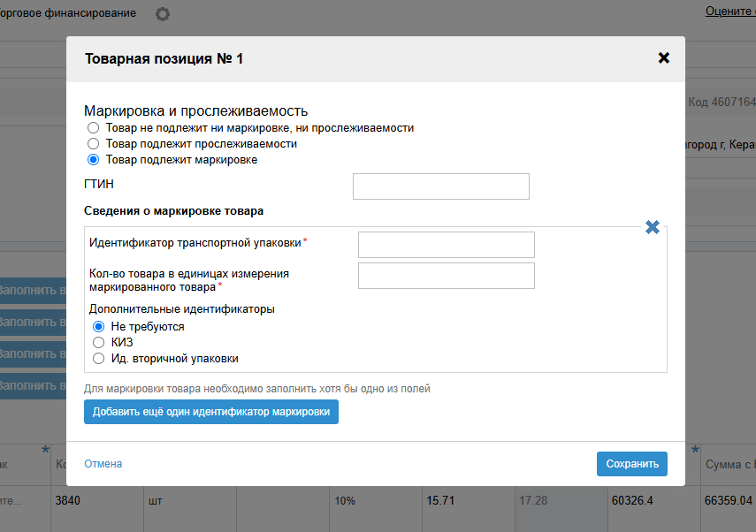Viewport: 756px width, 532px height.
Task: Click the Сохранить button
Action: coord(631,464)
